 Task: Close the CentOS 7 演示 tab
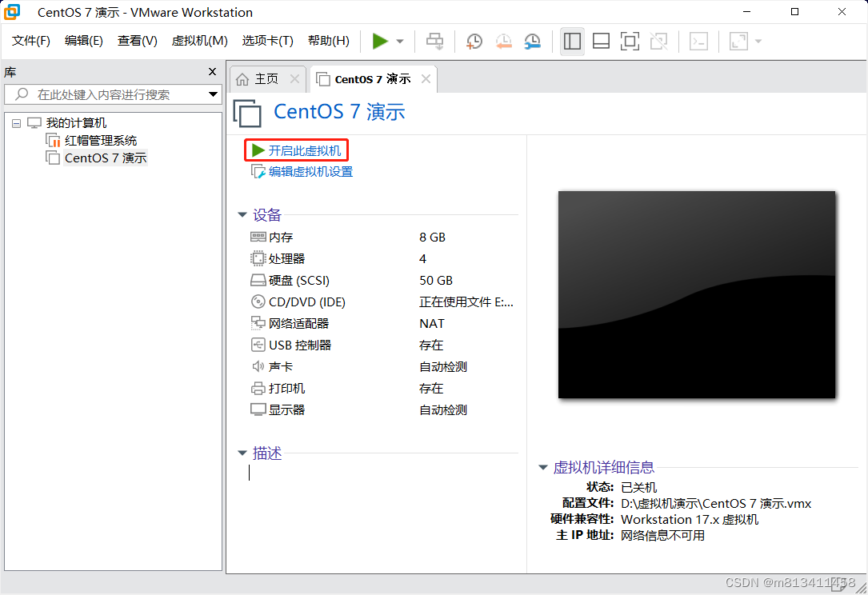[x=426, y=79]
